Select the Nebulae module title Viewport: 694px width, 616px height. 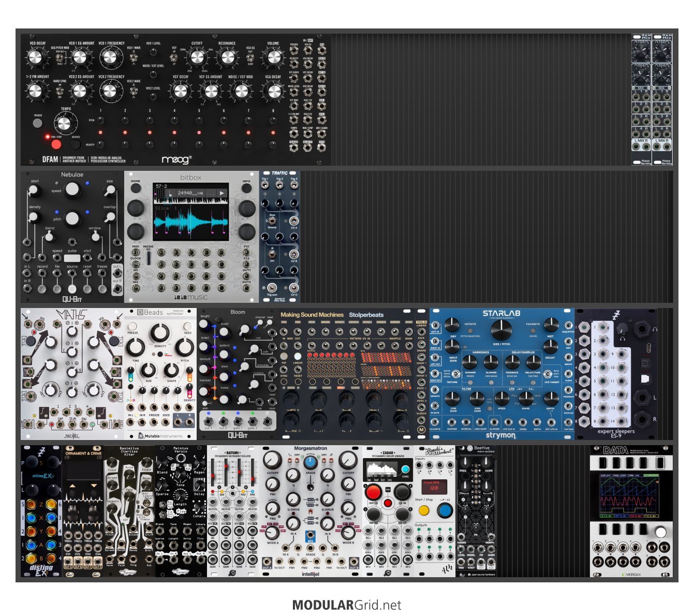point(72,174)
